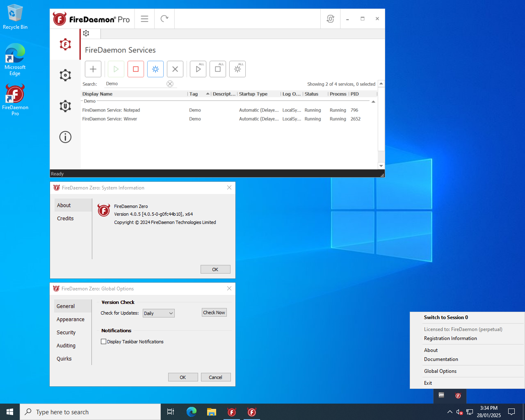Click OK in System Information dialog

[215, 269]
